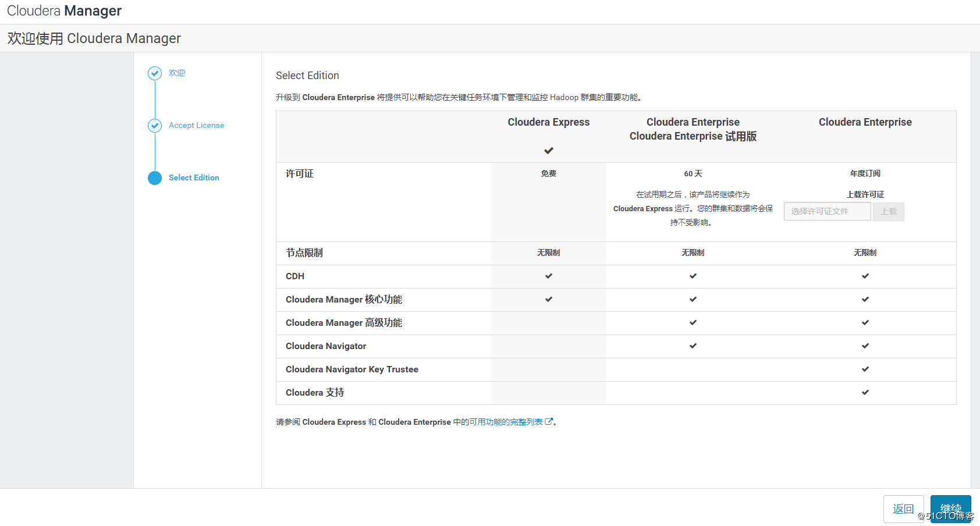This screenshot has width=980, height=526.
Task: Click the Cloudera Manager logo title
Action: click(x=64, y=11)
